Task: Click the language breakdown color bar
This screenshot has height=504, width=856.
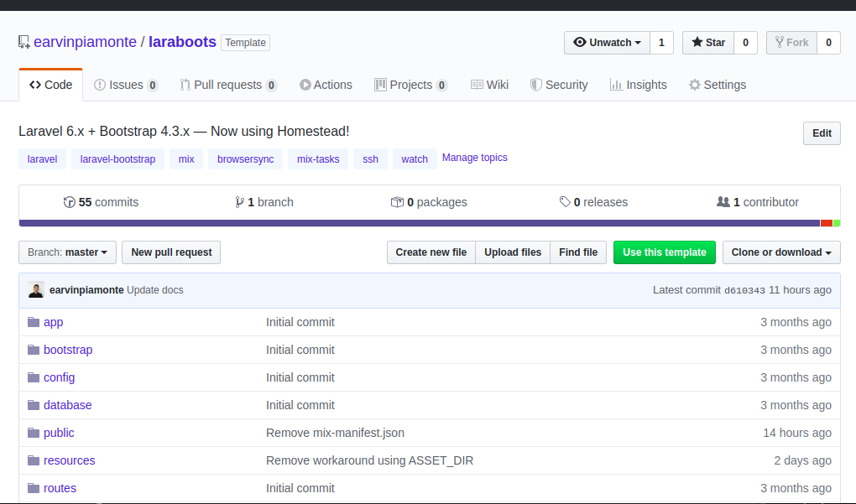Action: tap(420, 223)
